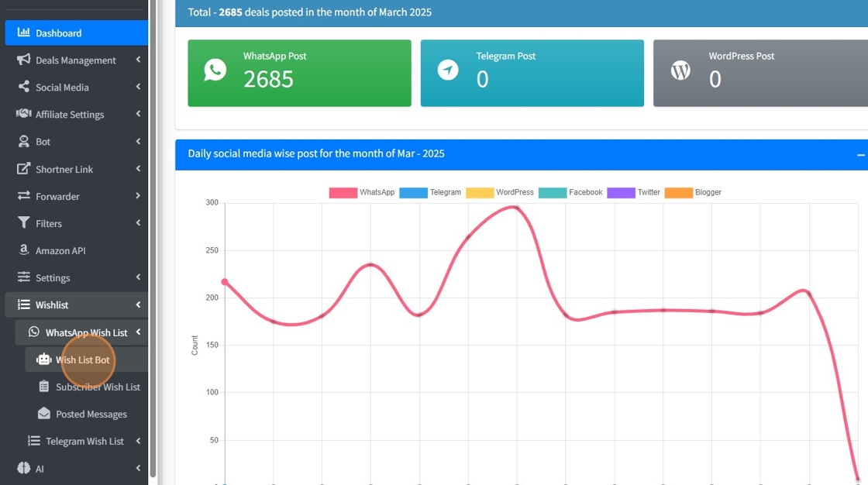
Task: Open Affiliate Settings menu label
Action: 70,114
